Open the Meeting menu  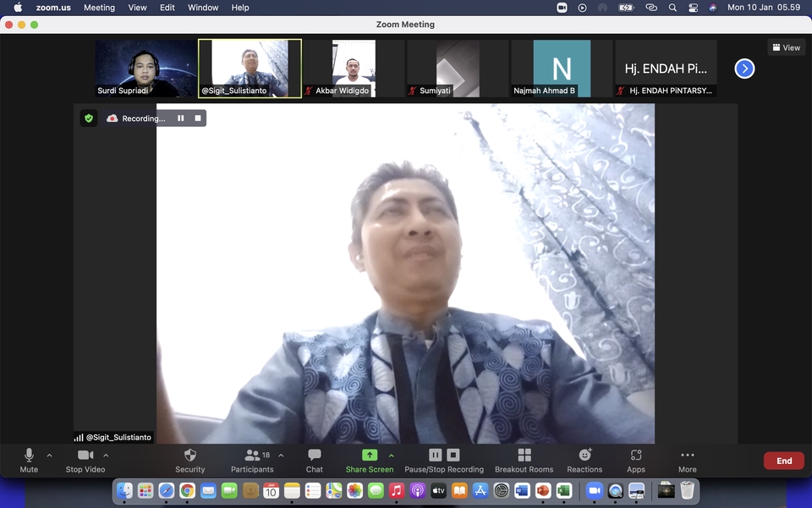[100, 8]
